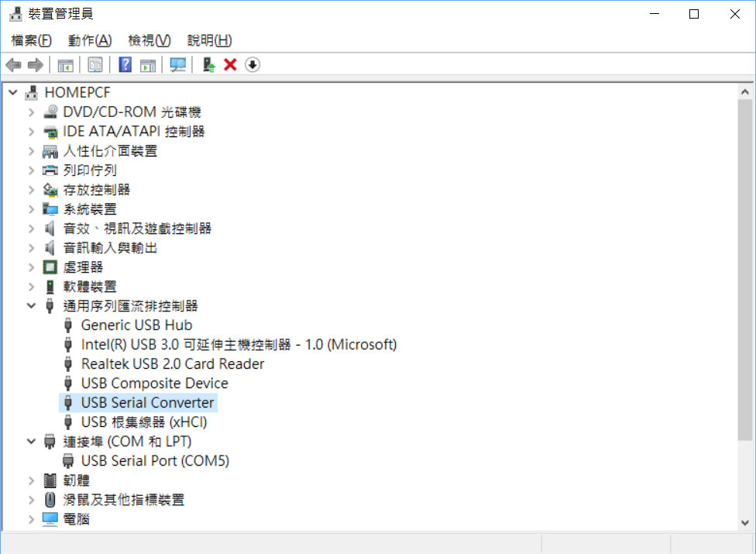
Task: Click the disable device down-arrow icon
Action: pos(253,65)
